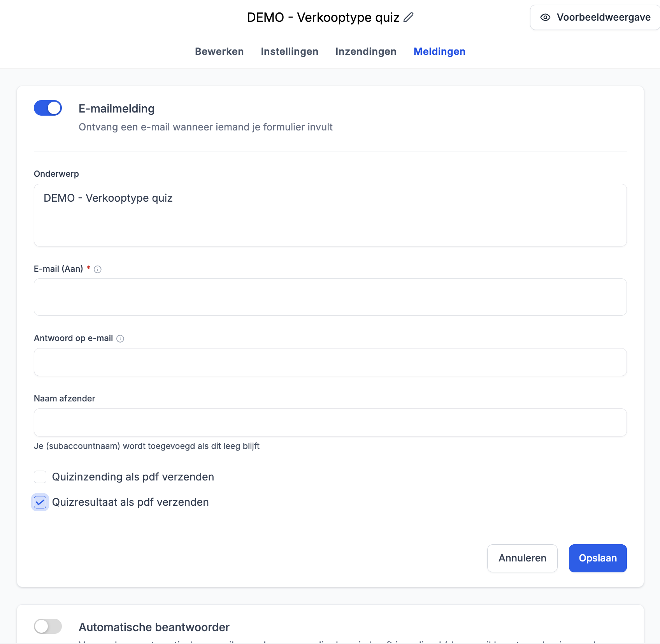Go to the Inzendingen tab
The height and width of the screenshot is (644, 660).
(x=366, y=51)
